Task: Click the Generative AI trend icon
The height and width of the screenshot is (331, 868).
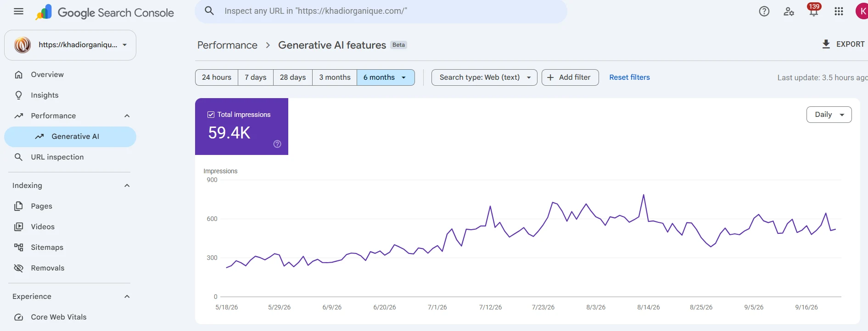Action: [39, 137]
